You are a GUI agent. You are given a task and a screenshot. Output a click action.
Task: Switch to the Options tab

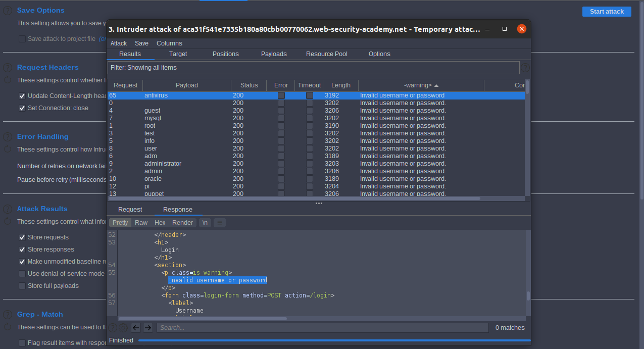(379, 54)
